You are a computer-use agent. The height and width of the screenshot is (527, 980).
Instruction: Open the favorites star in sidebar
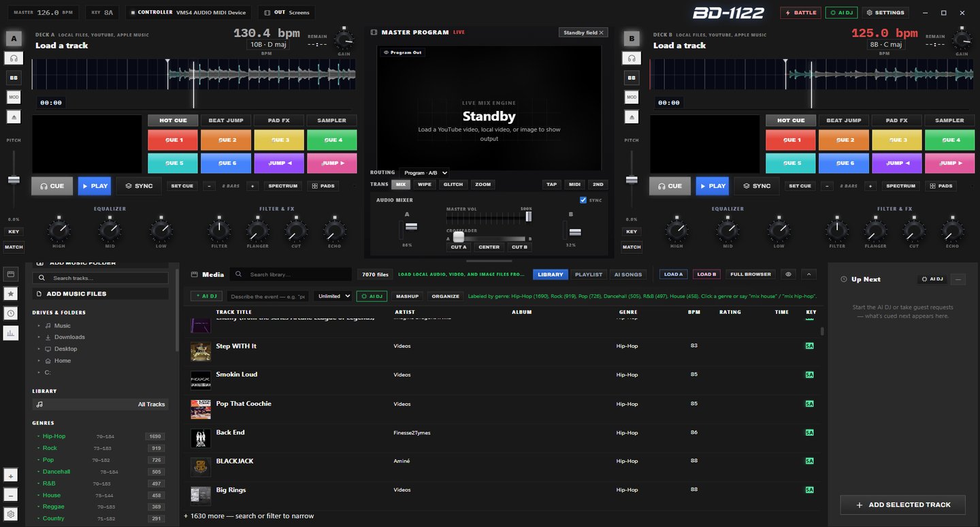point(11,293)
